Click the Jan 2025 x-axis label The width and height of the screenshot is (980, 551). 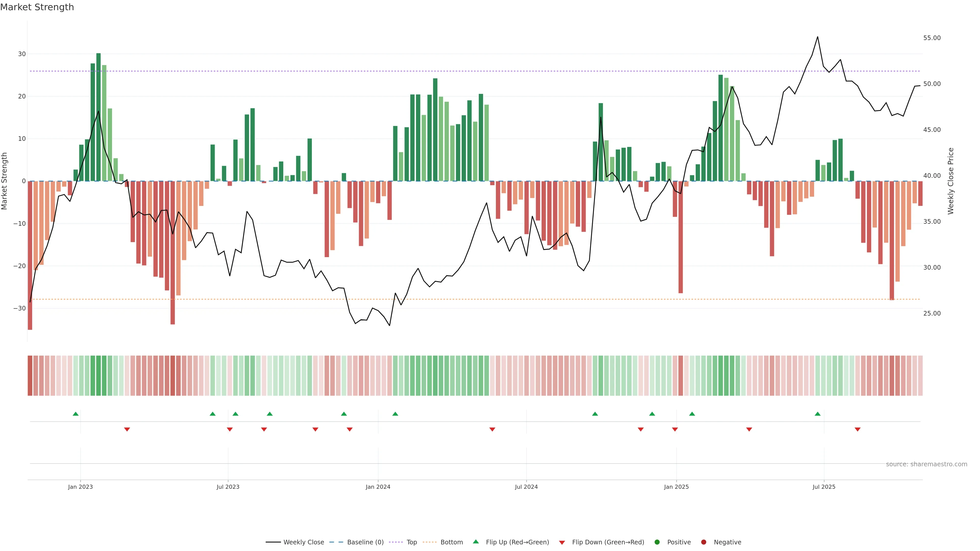[x=676, y=487]
